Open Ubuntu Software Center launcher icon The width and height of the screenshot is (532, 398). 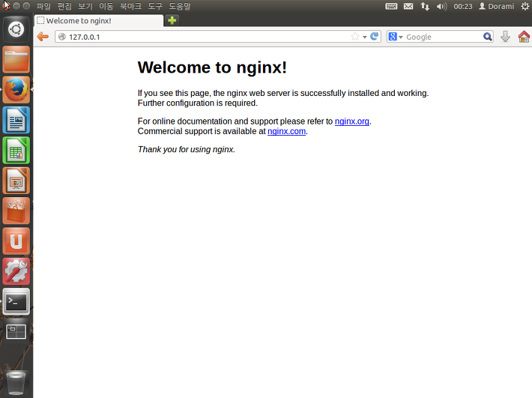(x=16, y=211)
